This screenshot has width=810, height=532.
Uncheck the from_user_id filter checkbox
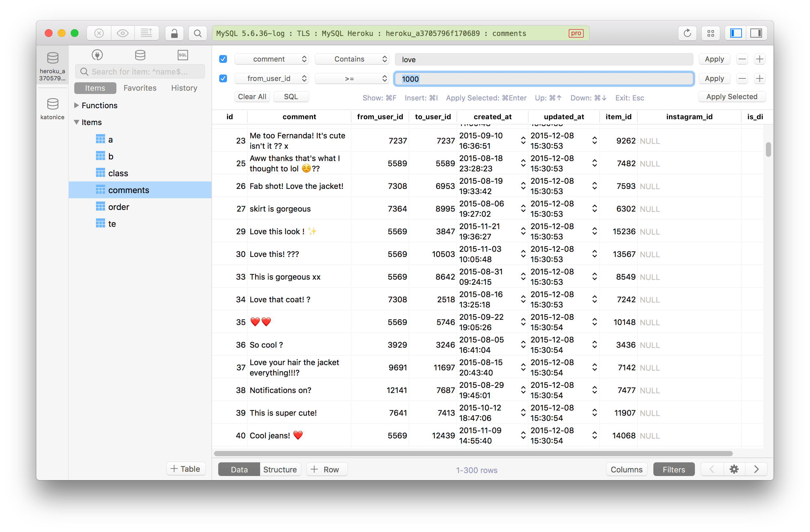coord(223,79)
